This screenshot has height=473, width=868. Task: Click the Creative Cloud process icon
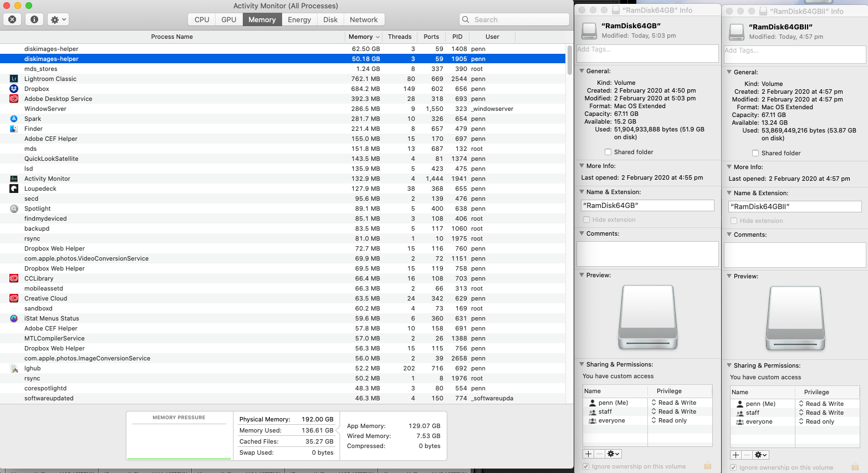click(x=14, y=298)
